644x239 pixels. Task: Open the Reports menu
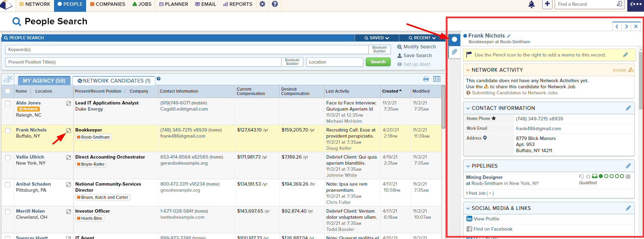[238, 4]
